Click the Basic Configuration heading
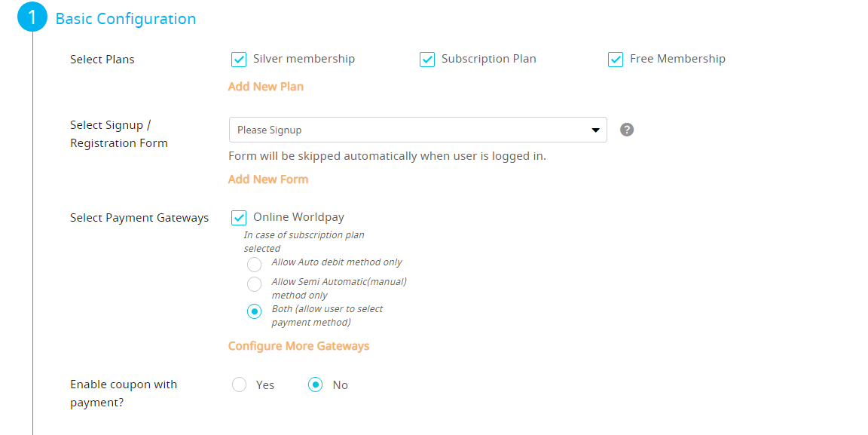The height and width of the screenshot is (435, 868). (126, 19)
